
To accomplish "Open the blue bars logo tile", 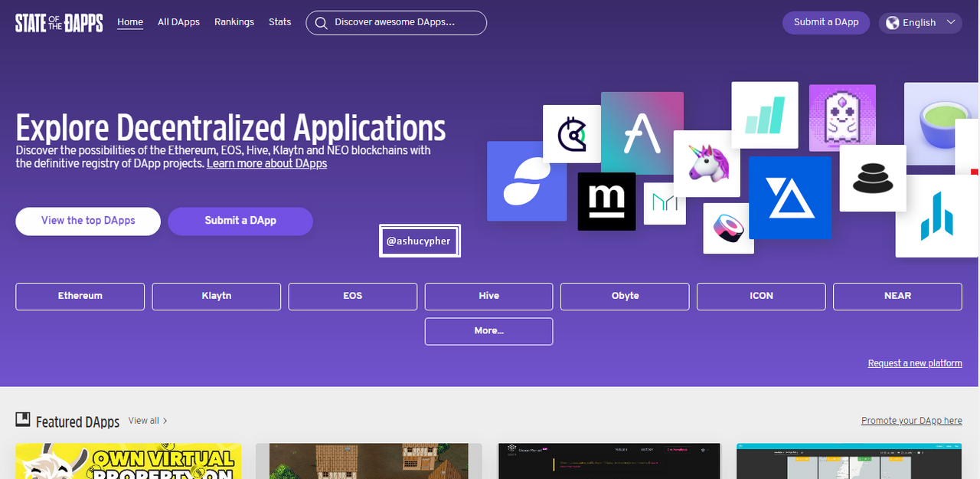I will (937, 216).
